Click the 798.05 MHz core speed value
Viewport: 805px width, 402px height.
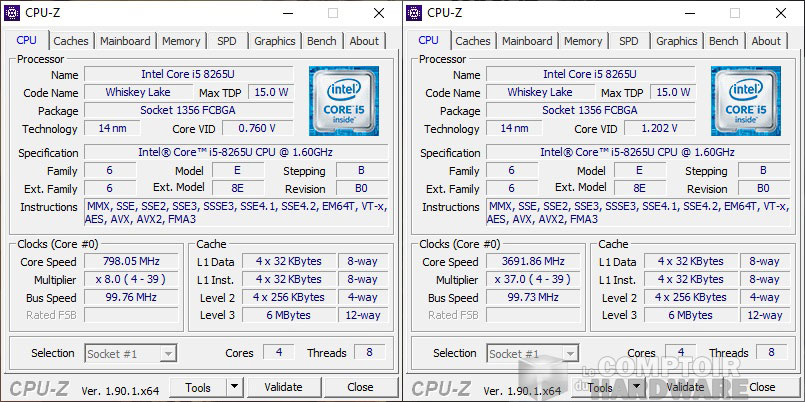131,261
